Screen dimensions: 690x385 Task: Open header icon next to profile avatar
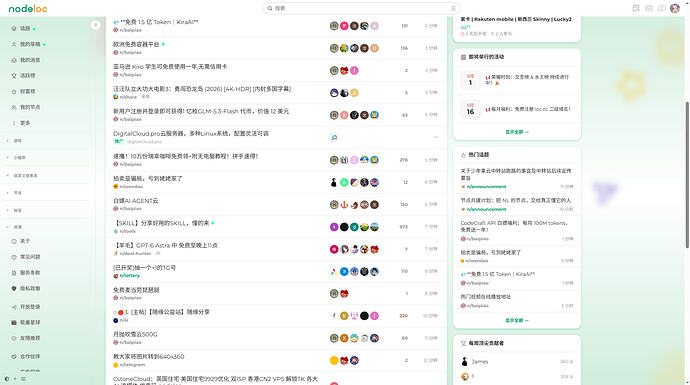pos(661,8)
